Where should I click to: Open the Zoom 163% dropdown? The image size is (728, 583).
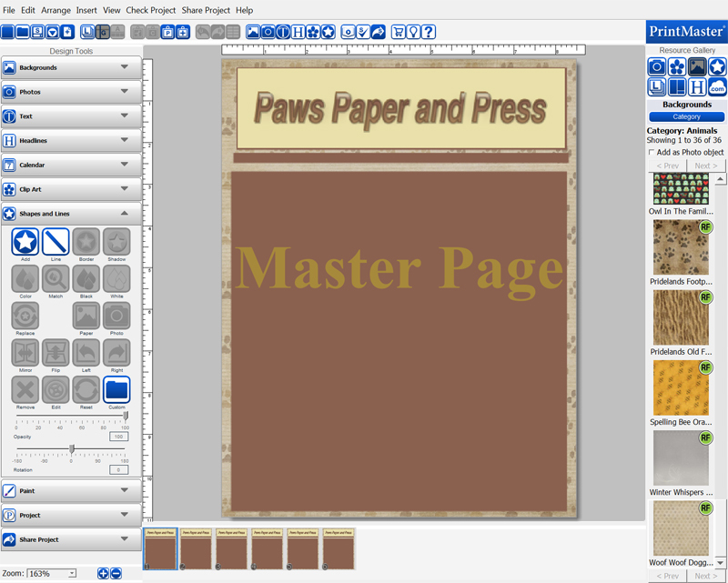pos(72,574)
